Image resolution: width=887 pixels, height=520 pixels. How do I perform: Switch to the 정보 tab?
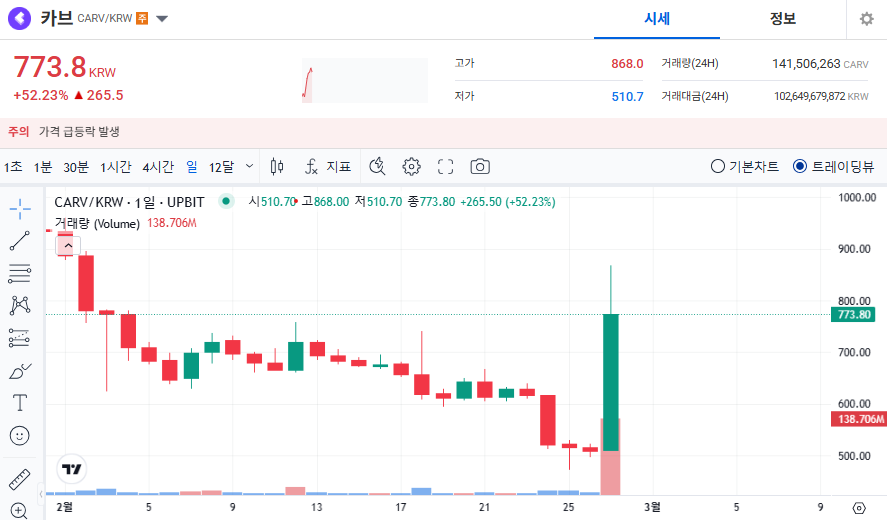pos(783,19)
